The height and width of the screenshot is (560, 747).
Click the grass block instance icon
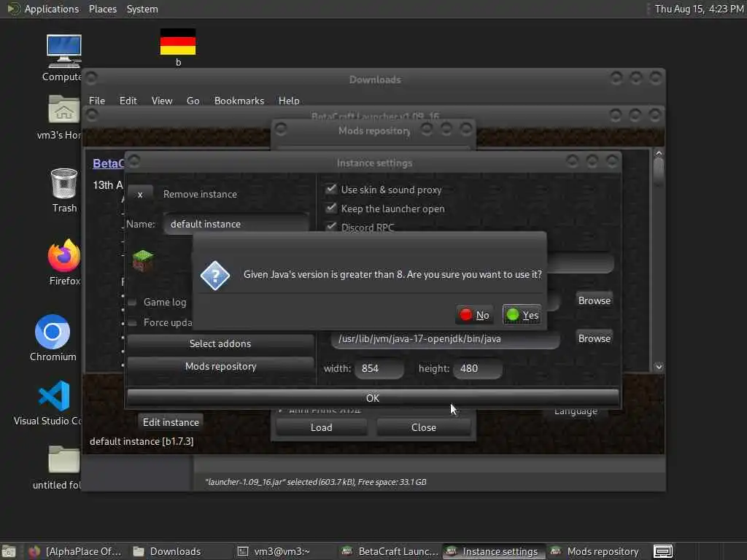coord(143,260)
